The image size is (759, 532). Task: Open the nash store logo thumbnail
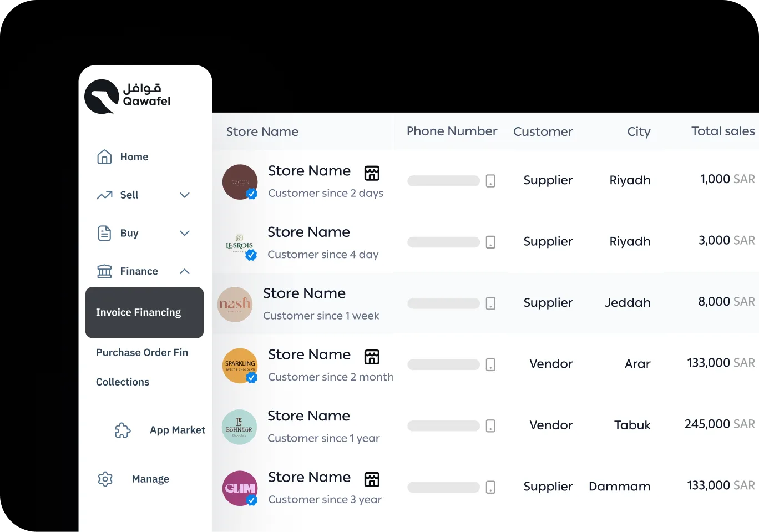[x=235, y=305]
